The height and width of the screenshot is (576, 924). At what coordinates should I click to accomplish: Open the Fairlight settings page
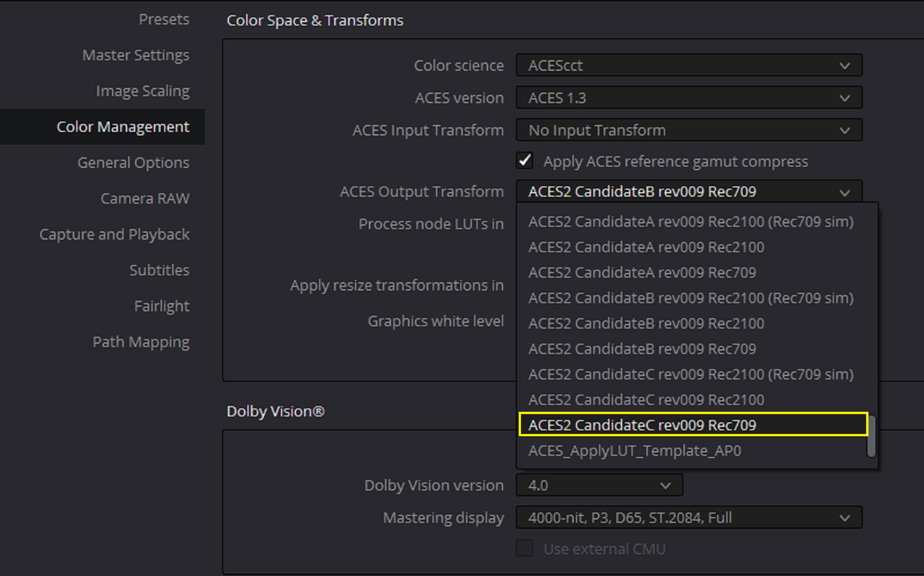pyautogui.click(x=162, y=306)
